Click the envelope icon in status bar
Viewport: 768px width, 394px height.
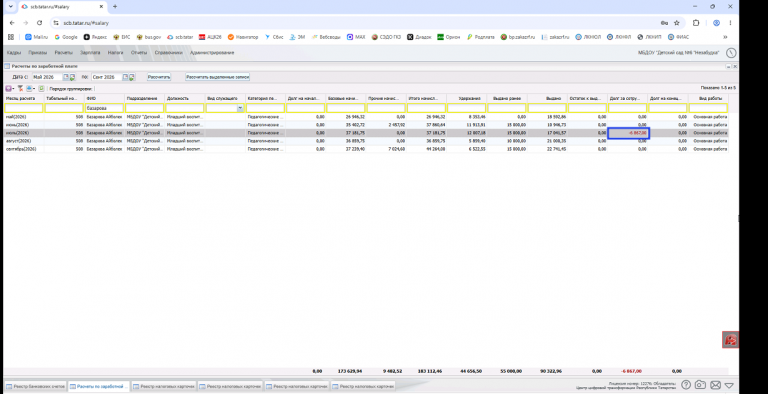[716, 385]
